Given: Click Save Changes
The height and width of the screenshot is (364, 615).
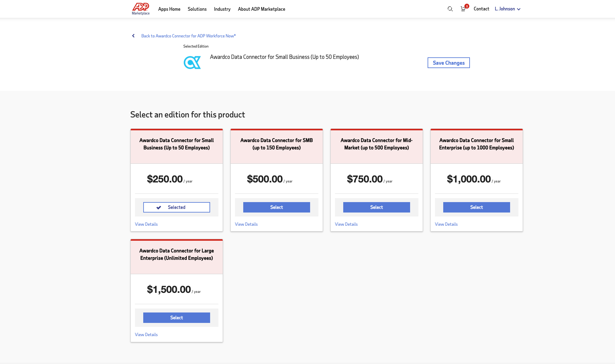Looking at the screenshot, I should point(448,63).
